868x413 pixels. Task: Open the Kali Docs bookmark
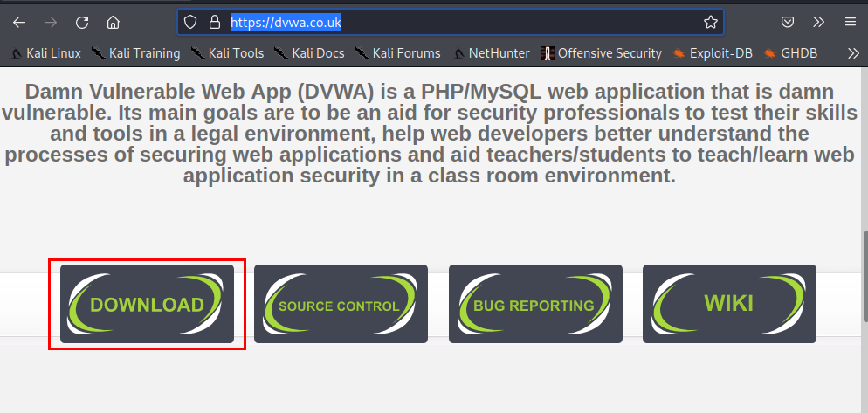pyautogui.click(x=309, y=53)
